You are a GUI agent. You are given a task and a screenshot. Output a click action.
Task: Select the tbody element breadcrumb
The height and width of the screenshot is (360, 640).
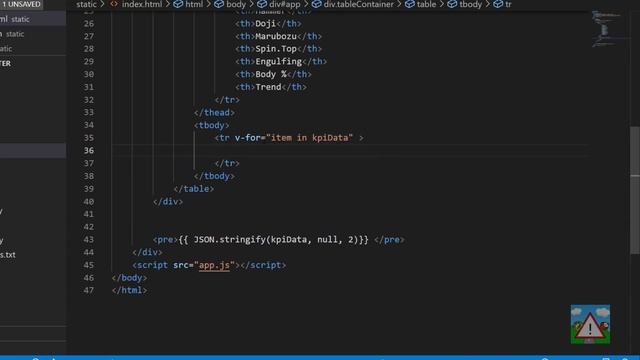coord(465,4)
